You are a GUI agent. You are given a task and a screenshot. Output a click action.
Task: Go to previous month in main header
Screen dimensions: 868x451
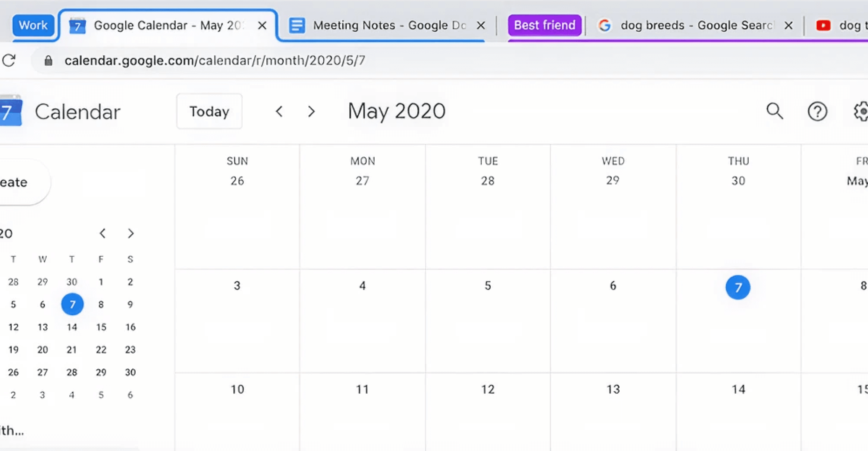[x=279, y=111]
